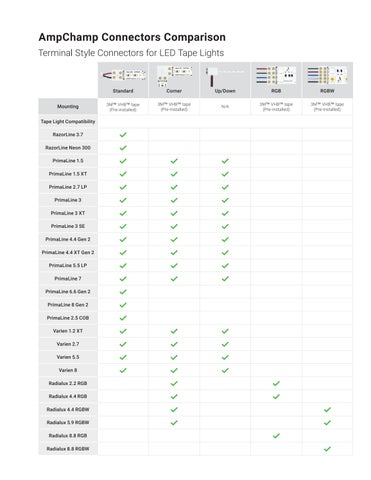Image resolution: width=371 pixels, height=480 pixels.
Task: Click the Corner checkmark for Radialux 4.4 RGB
Action: point(174,397)
